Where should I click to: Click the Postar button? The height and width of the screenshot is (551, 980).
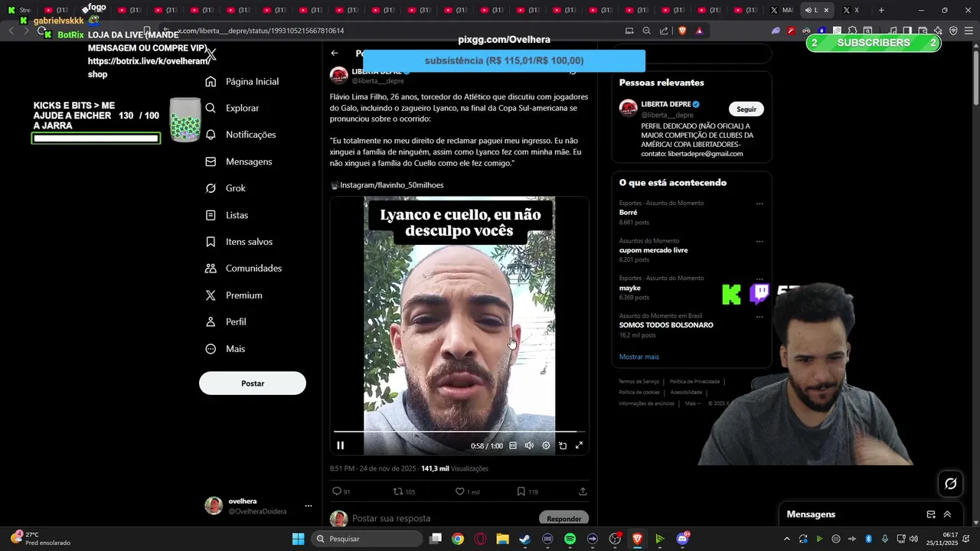(x=253, y=383)
